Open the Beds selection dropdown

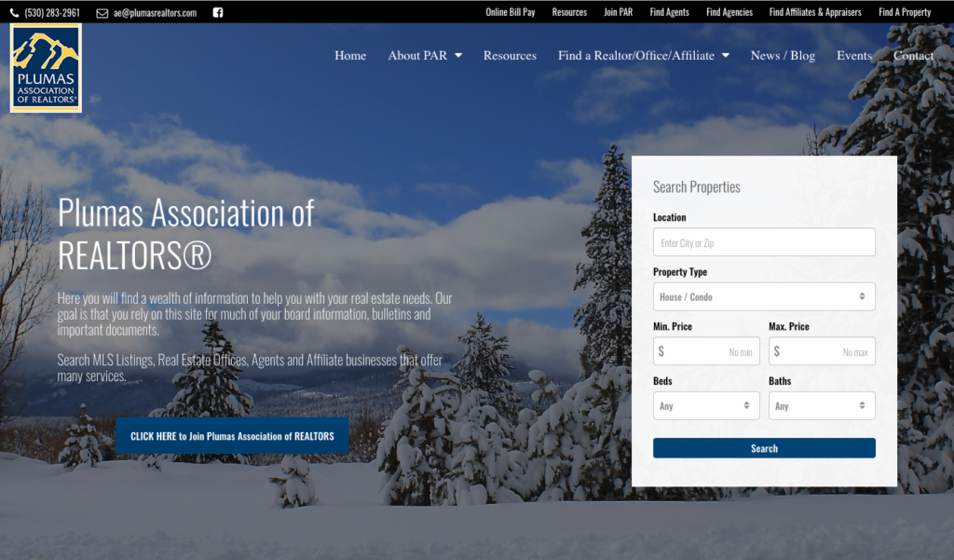point(706,406)
